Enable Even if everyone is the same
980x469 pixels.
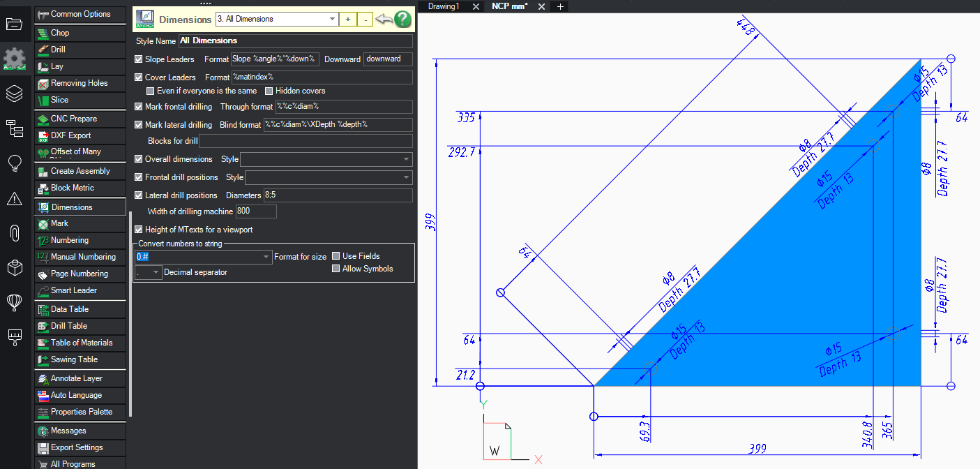(150, 91)
